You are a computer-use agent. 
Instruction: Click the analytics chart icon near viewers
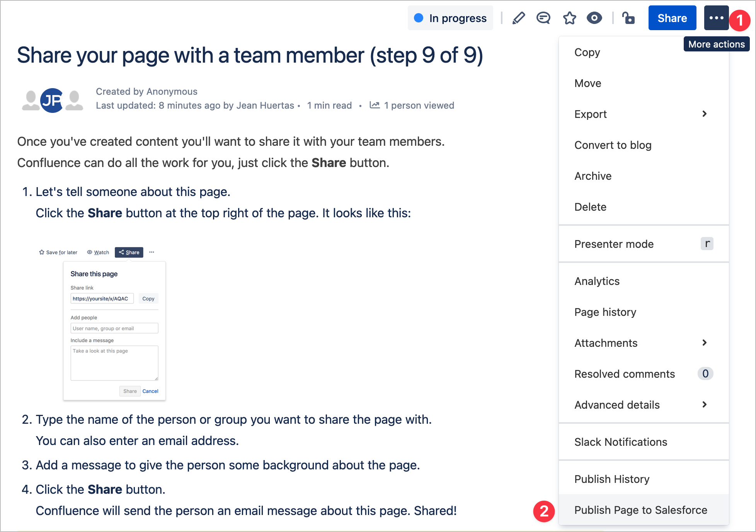click(375, 105)
